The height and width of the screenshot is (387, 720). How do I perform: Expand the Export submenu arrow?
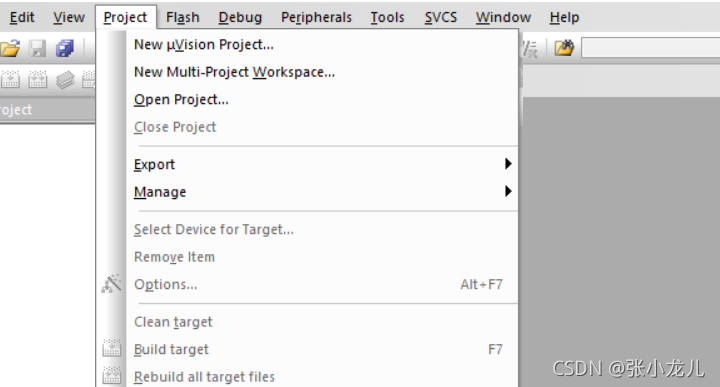coord(507,164)
